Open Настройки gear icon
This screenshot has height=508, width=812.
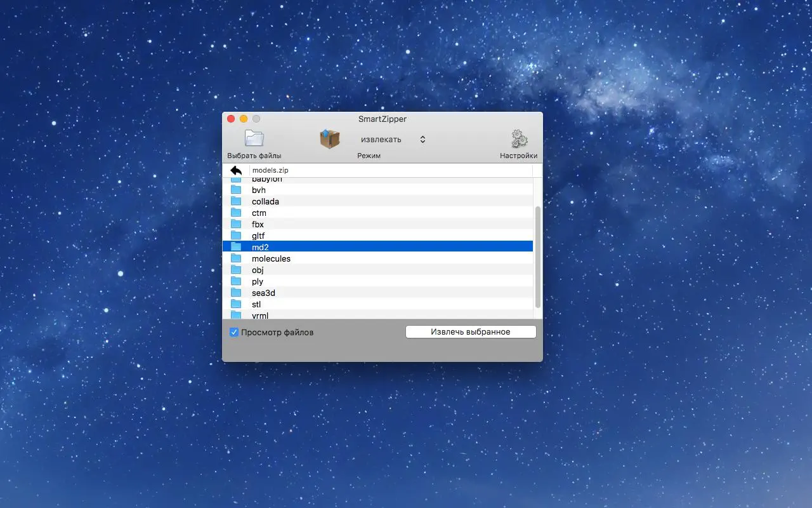[x=519, y=138]
